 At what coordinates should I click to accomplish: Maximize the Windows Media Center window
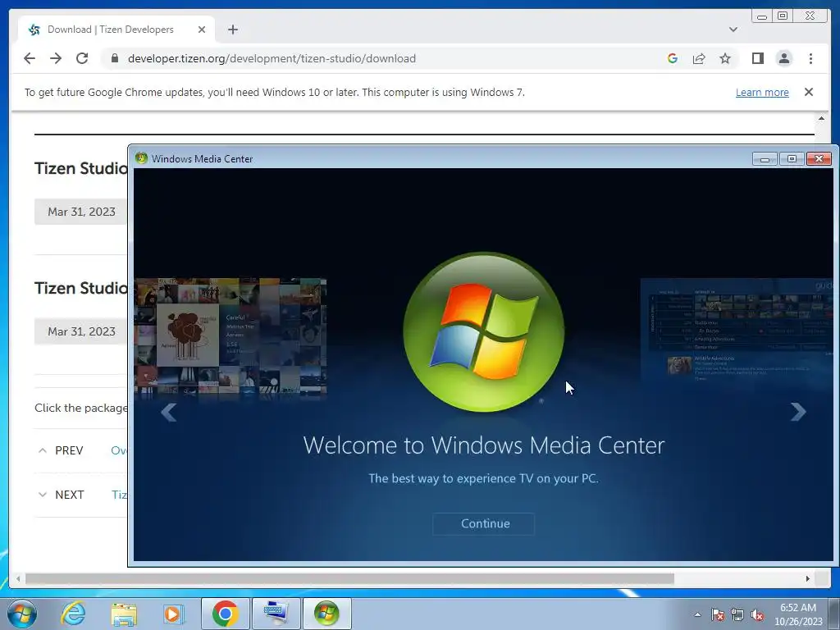coord(792,158)
